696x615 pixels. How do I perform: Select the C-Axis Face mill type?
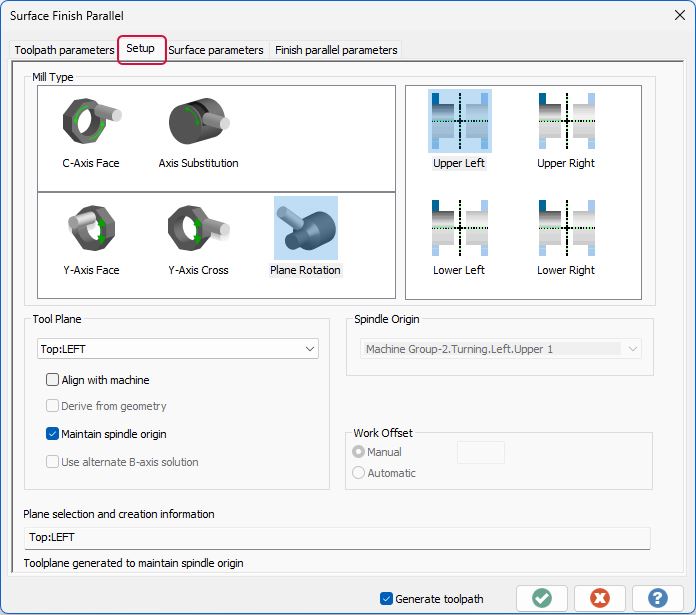[91, 133]
